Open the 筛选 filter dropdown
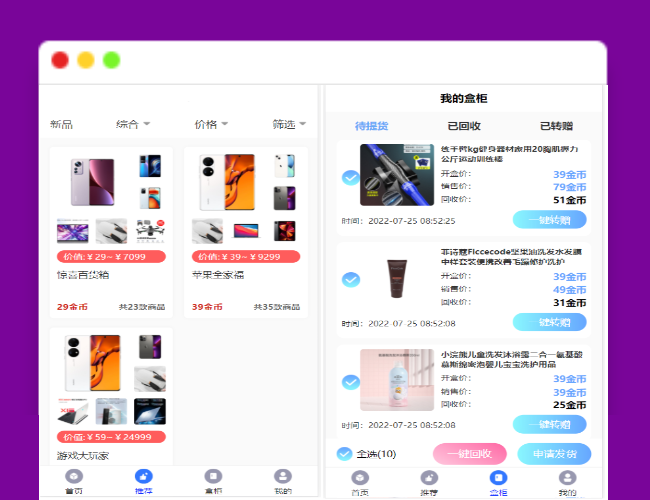650x500 pixels. 289,124
